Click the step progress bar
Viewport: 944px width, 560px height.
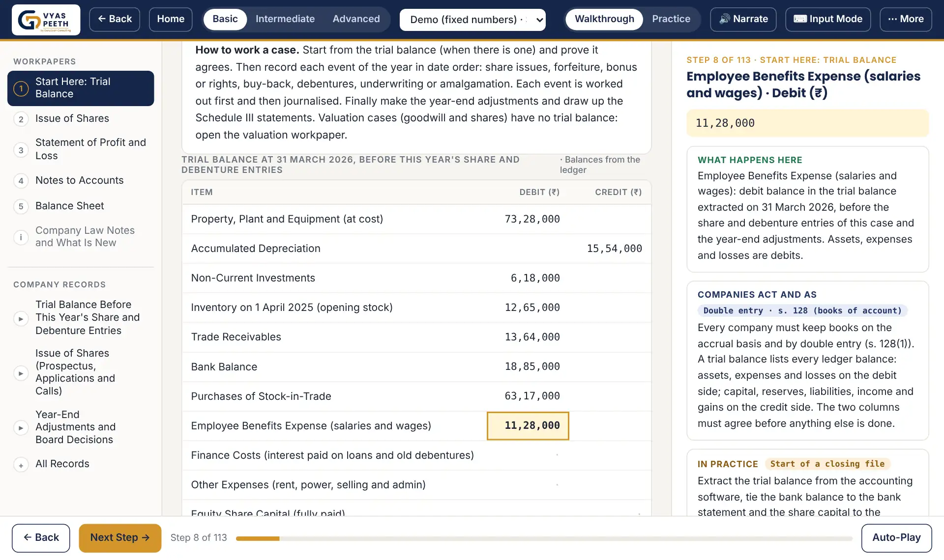pyautogui.click(x=544, y=539)
